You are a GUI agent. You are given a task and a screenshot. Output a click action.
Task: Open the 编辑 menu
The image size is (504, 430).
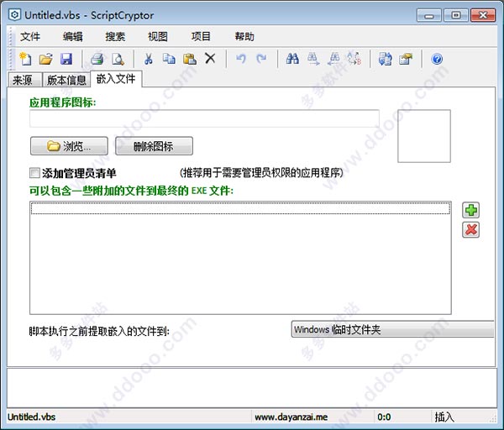tap(73, 37)
